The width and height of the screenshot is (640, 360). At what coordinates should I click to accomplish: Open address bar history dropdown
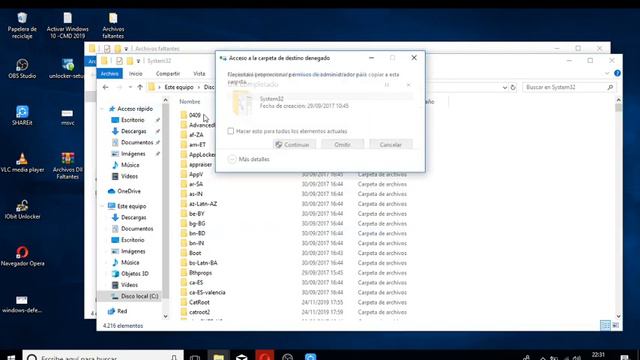click(x=504, y=87)
